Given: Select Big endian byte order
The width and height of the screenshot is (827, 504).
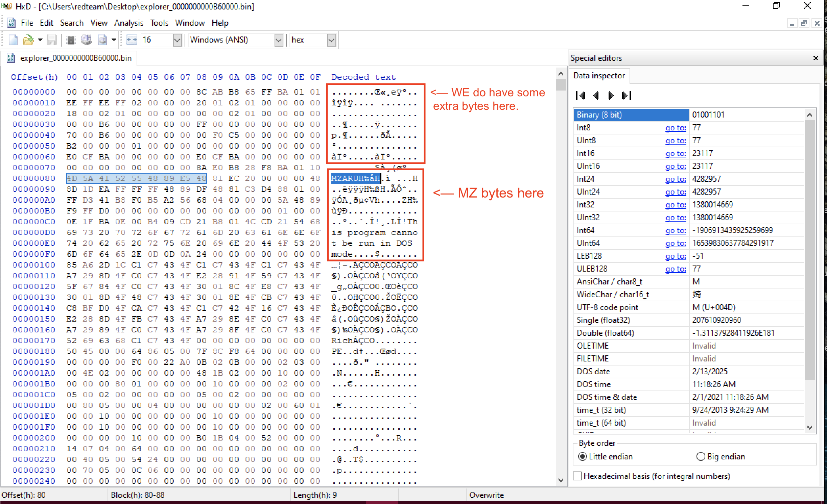Looking at the screenshot, I should tap(720, 457).
